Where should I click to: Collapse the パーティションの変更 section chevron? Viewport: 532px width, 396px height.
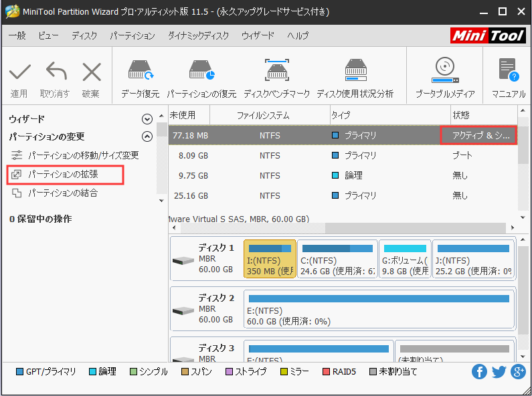pyautogui.click(x=147, y=136)
